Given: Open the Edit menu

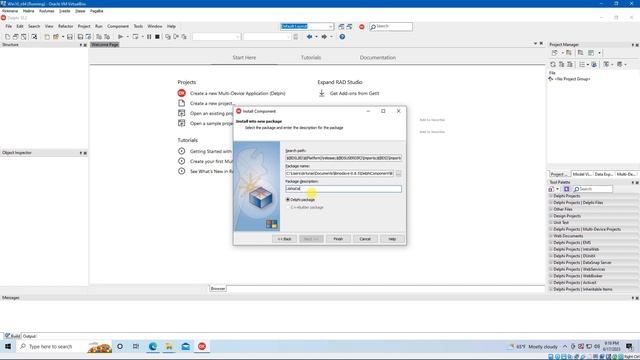Looking at the screenshot, I should [x=20, y=26].
